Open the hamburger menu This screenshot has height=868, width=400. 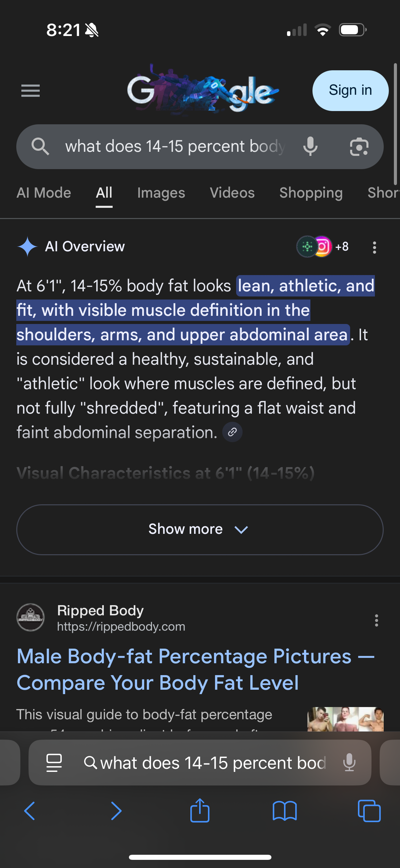pyautogui.click(x=31, y=91)
